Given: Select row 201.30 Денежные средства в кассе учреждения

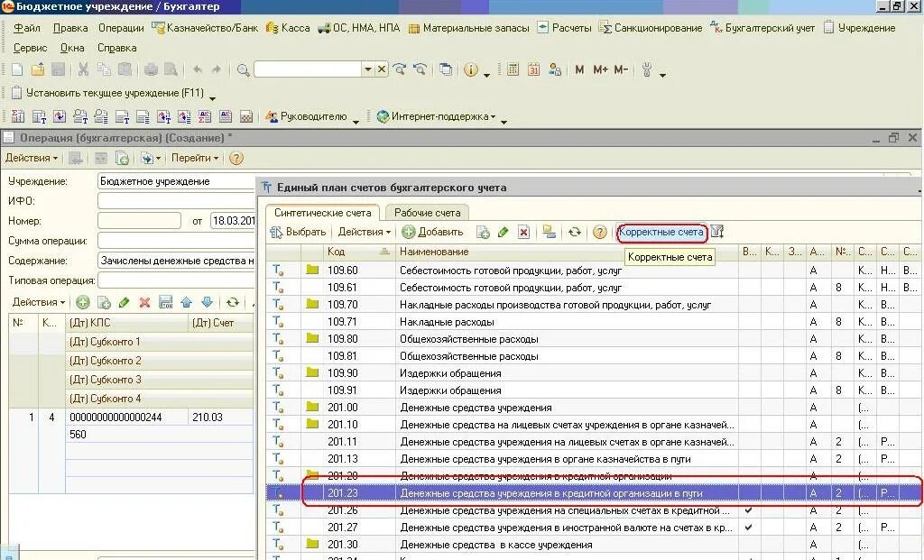Looking at the screenshot, I should [x=594, y=544].
